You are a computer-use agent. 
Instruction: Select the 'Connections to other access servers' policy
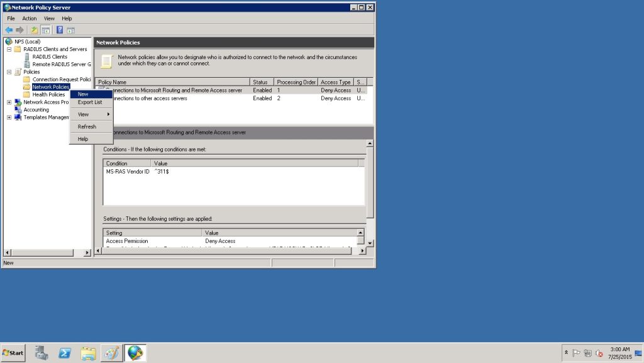(148, 98)
